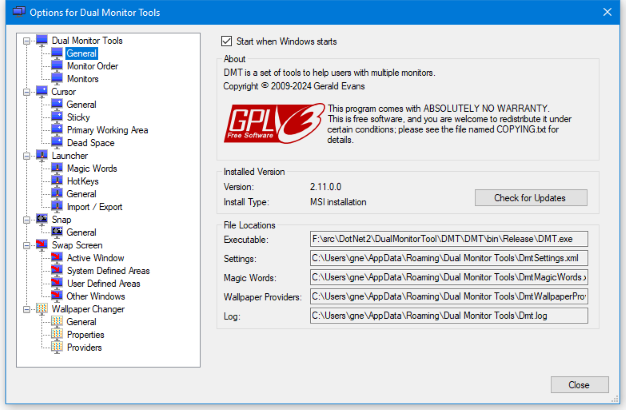The height and width of the screenshot is (410, 626).
Task: Open the Import / Export page
Action: (x=95, y=207)
